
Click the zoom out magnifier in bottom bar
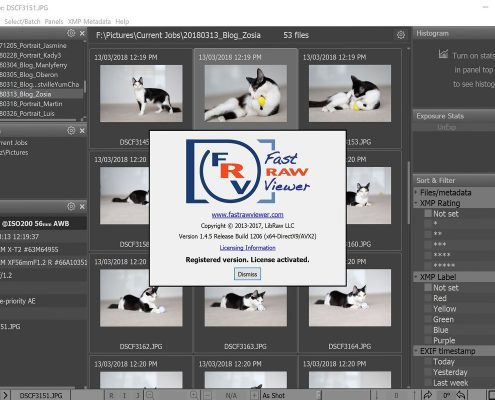click(x=150, y=395)
